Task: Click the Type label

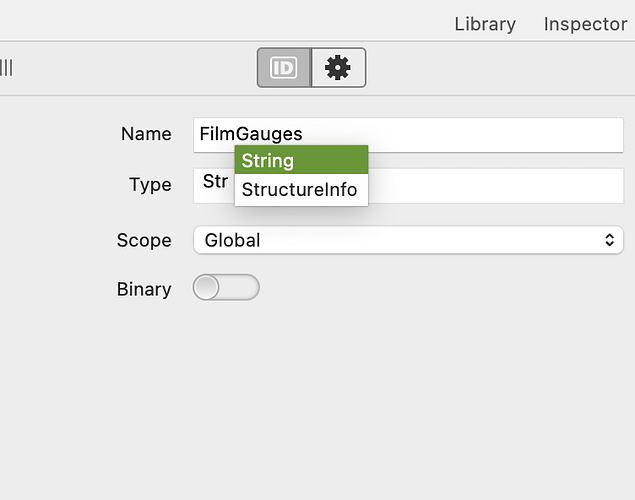Action: tap(150, 185)
